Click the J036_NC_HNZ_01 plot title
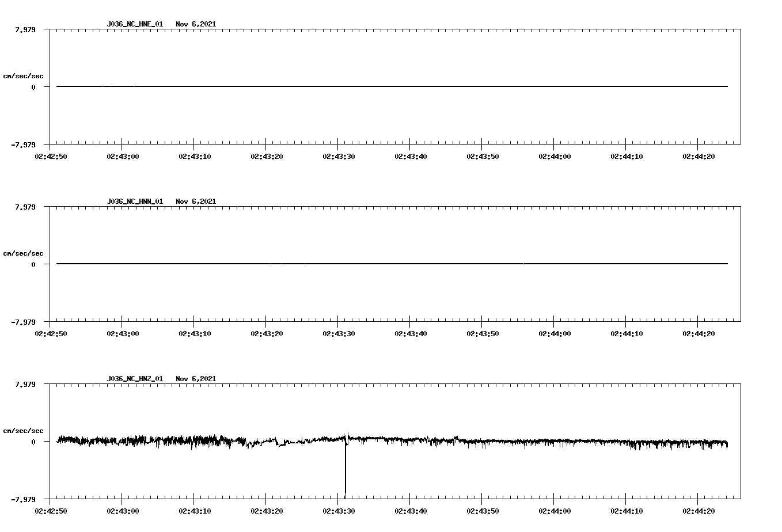This screenshot has height=532, width=782. (x=135, y=379)
